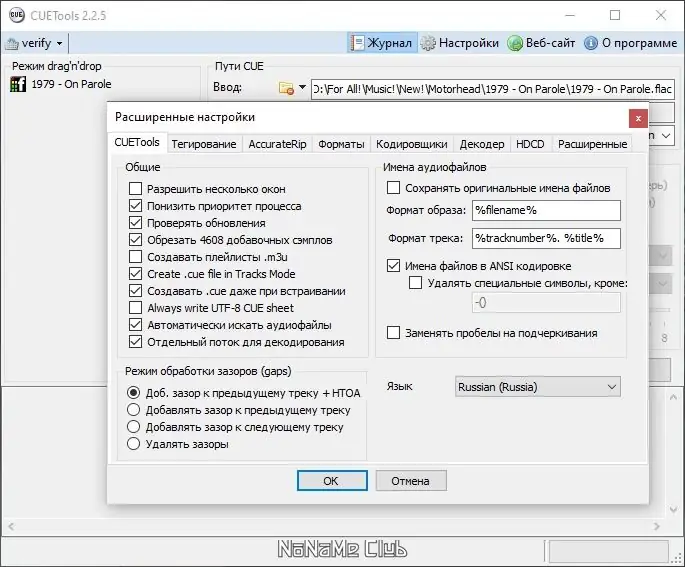Screen dimensions: 685x567
Task: Toggle Проверять обновления checkbox
Action: [135, 223]
